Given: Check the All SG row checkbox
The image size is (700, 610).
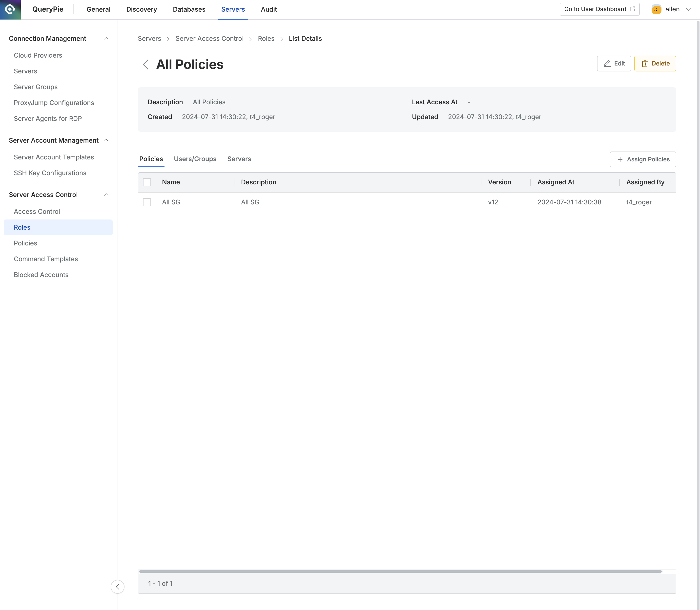Looking at the screenshot, I should pos(147,202).
